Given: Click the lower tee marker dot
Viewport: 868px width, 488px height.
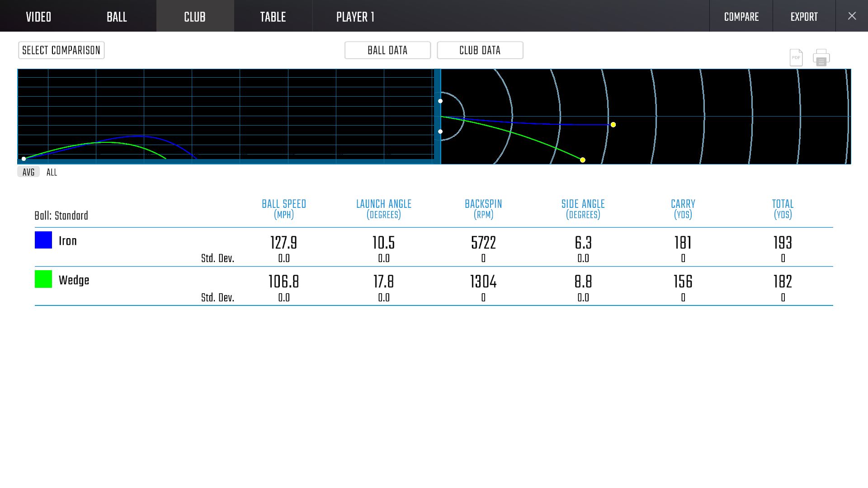Looking at the screenshot, I should click(440, 131).
